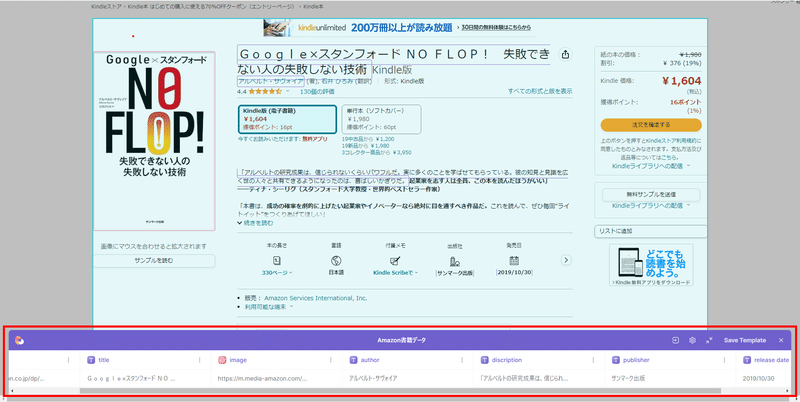
Task: Select the title cell starting with Google×スタンフォード
Action: [145, 379]
